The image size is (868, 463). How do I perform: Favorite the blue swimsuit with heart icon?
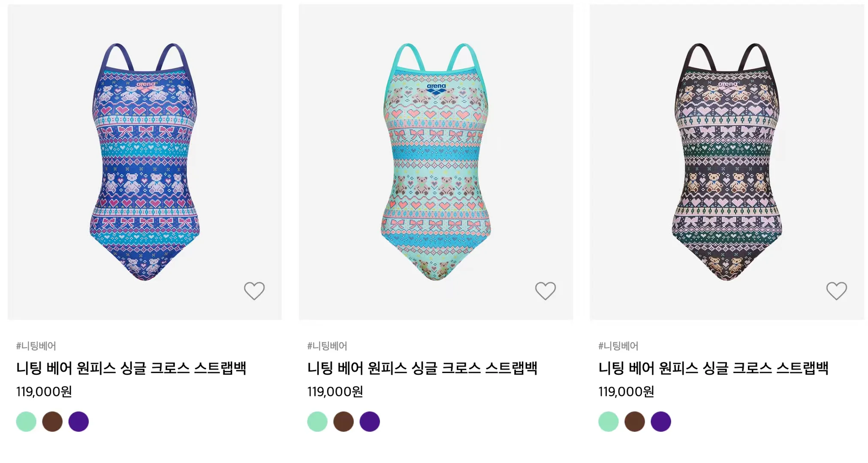click(254, 291)
